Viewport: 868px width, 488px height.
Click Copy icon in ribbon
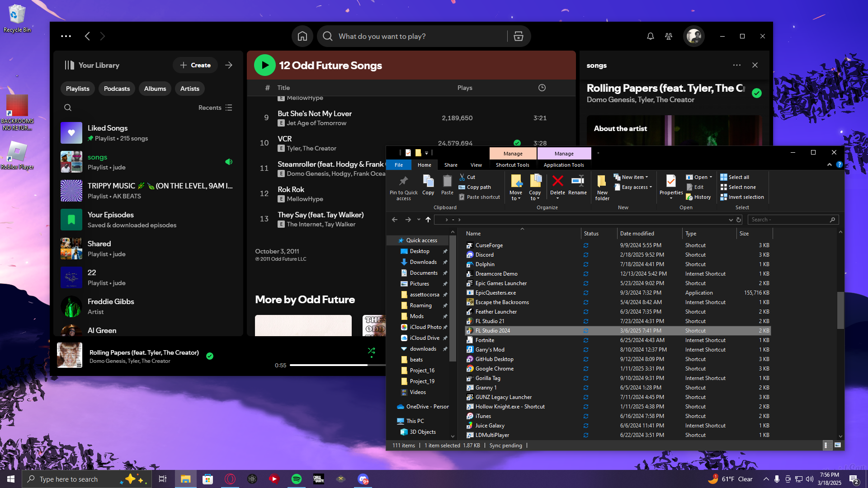428,185
